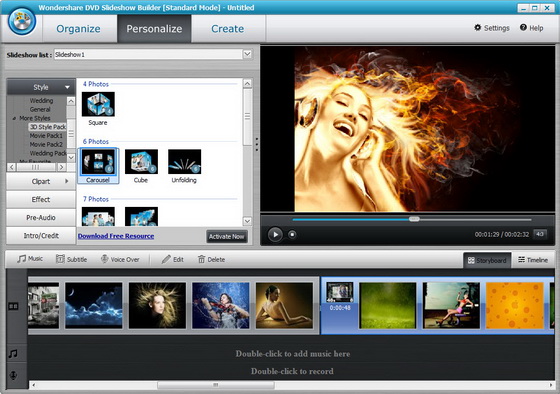Screen dimensions: 560x394
Task: Open the Slideshow list dropdown
Action: [x=248, y=54]
